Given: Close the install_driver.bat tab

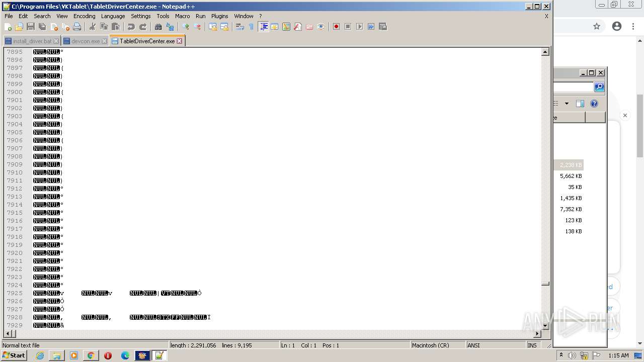Looking at the screenshot, I should [56, 41].
